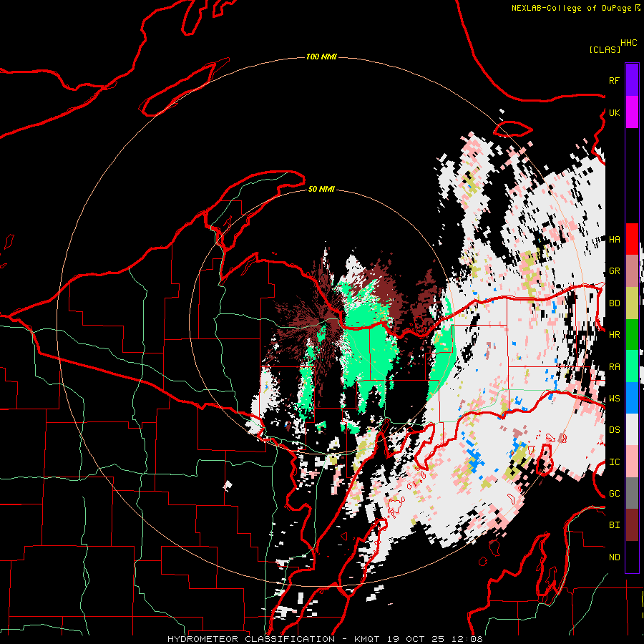Click the UK magenta legend swatch

click(632, 112)
